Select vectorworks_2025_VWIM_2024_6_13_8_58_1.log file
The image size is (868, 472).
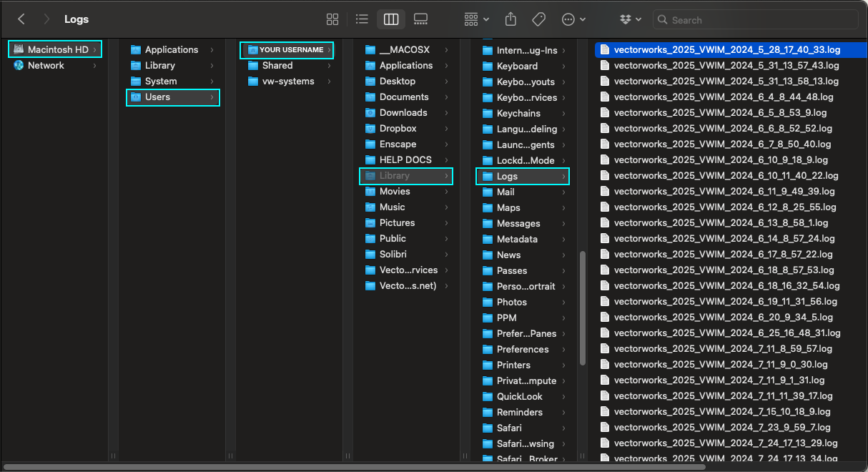click(721, 222)
